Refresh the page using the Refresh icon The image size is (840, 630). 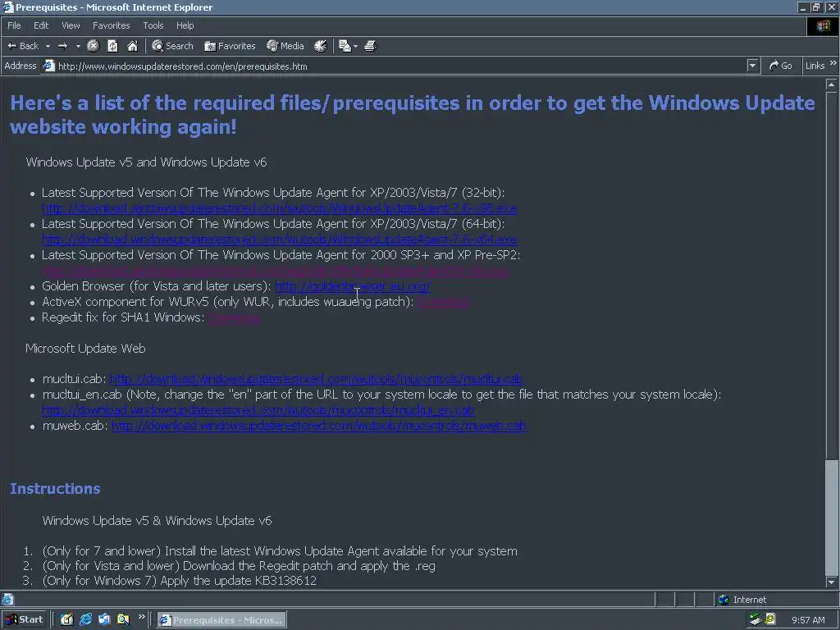click(x=112, y=46)
